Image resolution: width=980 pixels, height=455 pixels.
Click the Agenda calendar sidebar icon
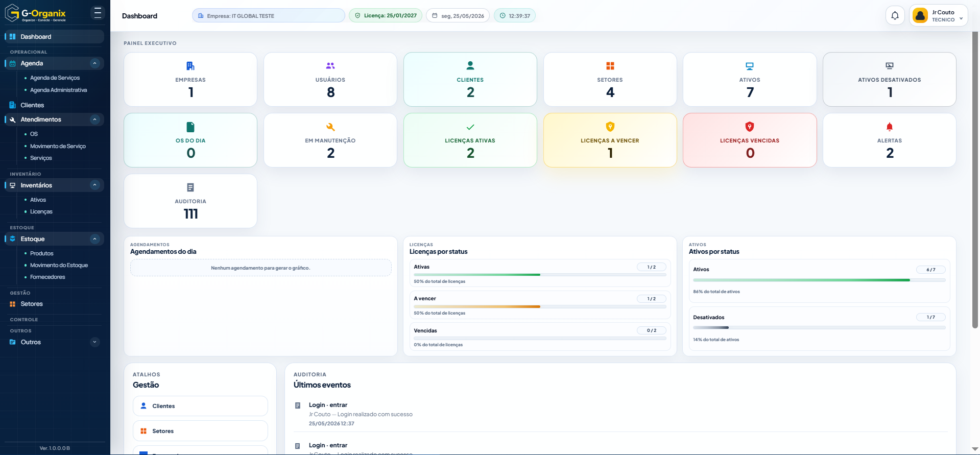[x=13, y=63]
